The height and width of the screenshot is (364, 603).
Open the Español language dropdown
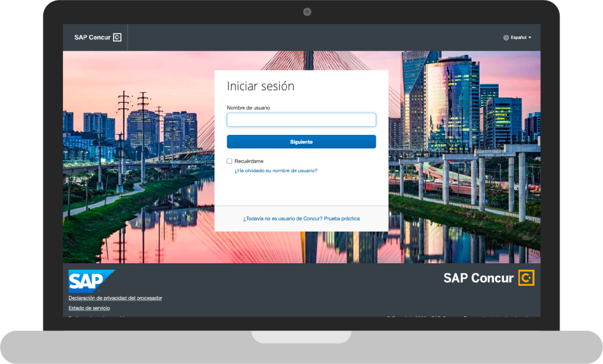517,37
